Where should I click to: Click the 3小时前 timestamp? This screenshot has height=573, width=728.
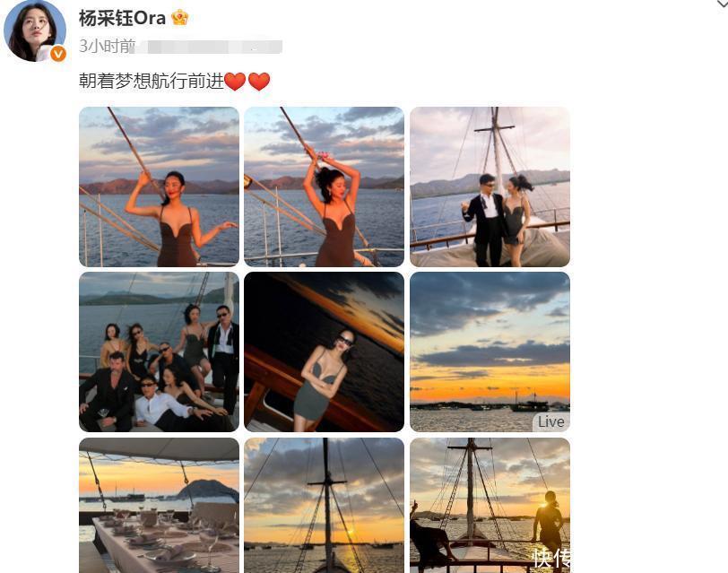point(107,46)
